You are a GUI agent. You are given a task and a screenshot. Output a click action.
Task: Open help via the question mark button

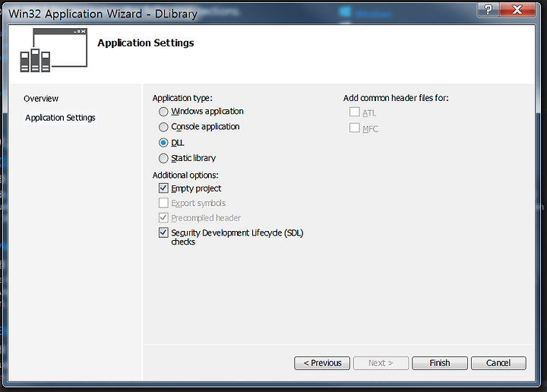[x=488, y=9]
